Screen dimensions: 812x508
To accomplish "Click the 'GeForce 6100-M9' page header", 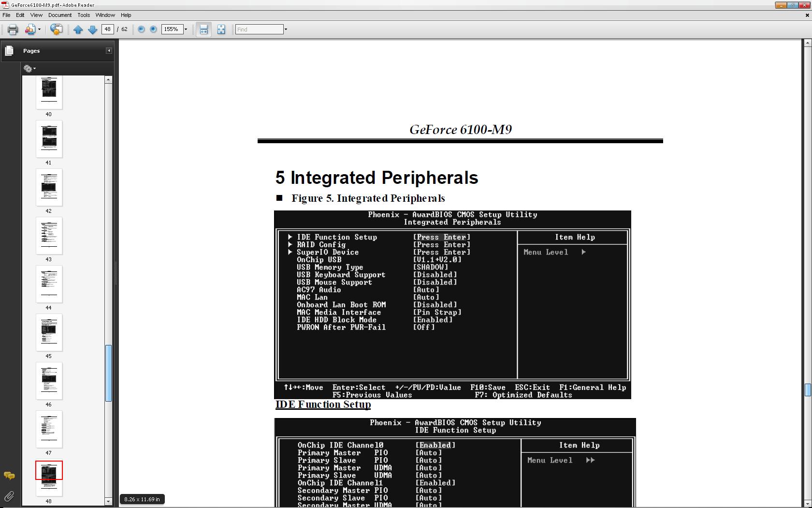I will tap(461, 130).
